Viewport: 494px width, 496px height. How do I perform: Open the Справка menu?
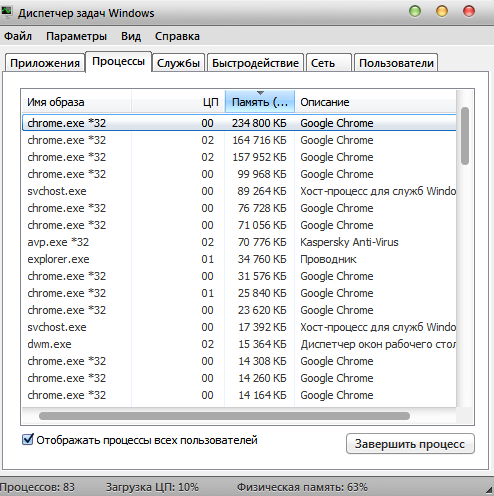pos(177,36)
